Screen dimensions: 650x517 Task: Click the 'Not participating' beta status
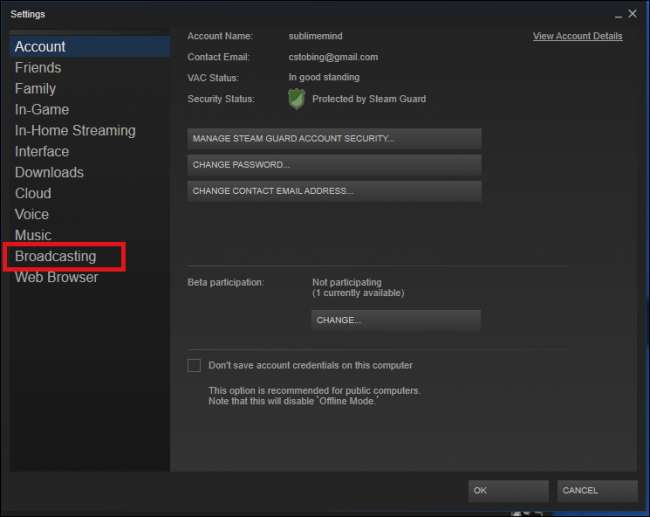click(347, 282)
